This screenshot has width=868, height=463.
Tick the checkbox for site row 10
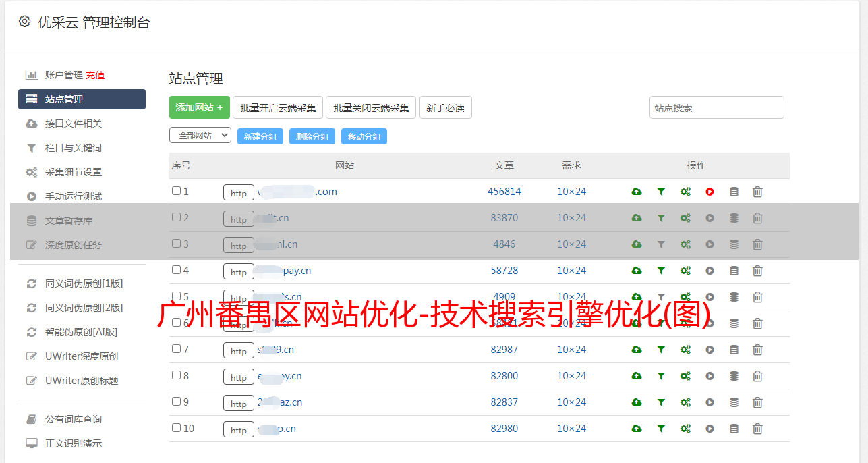[x=176, y=428]
